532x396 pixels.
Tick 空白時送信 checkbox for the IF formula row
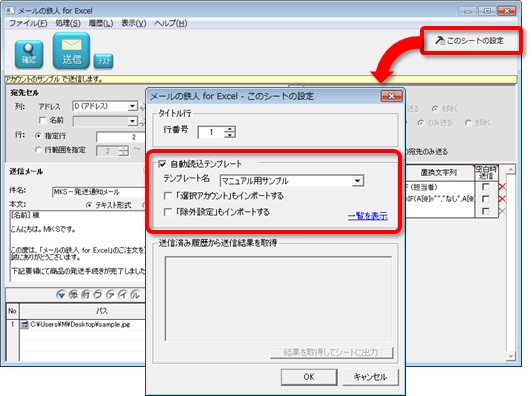[486, 199]
